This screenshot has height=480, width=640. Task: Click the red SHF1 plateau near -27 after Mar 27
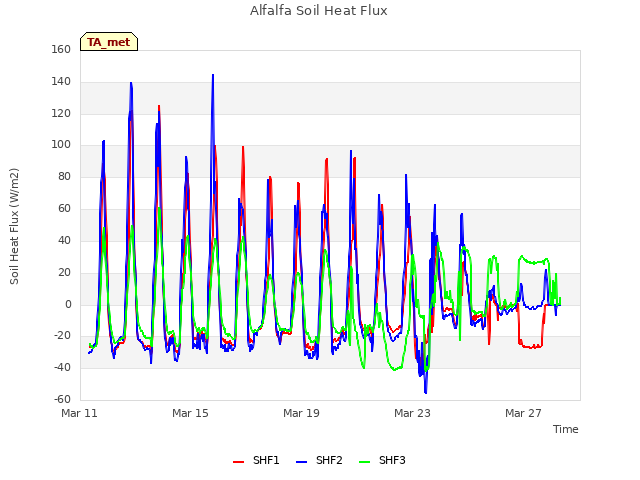(x=531, y=347)
